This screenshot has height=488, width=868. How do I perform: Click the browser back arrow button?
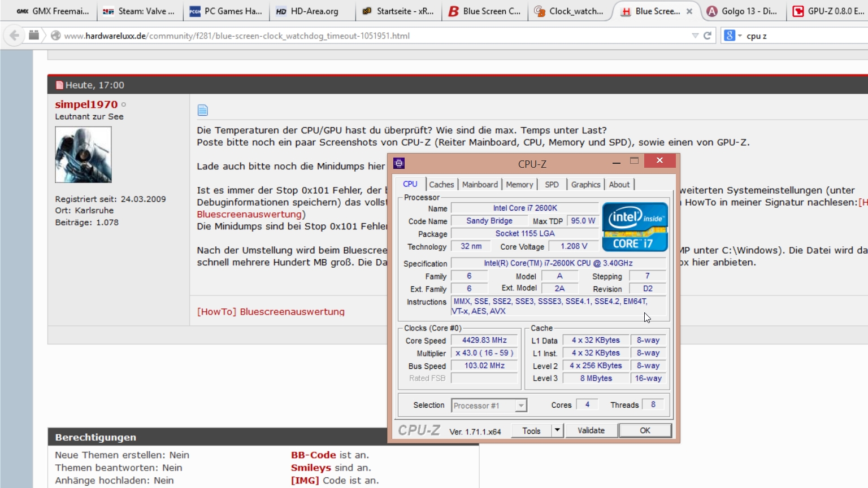click(14, 36)
